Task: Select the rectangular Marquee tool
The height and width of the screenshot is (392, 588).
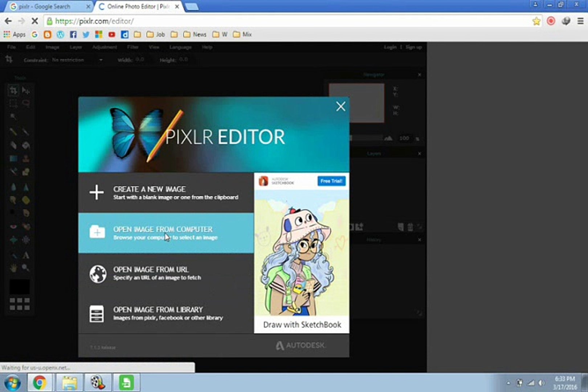Action: [x=13, y=104]
